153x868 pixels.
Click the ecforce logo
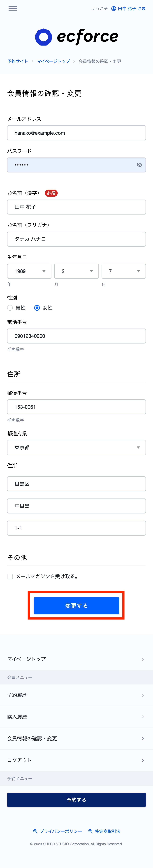point(76,37)
